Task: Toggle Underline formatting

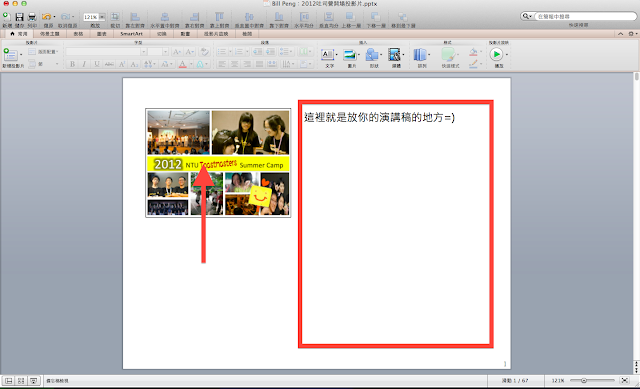Action: coord(97,64)
